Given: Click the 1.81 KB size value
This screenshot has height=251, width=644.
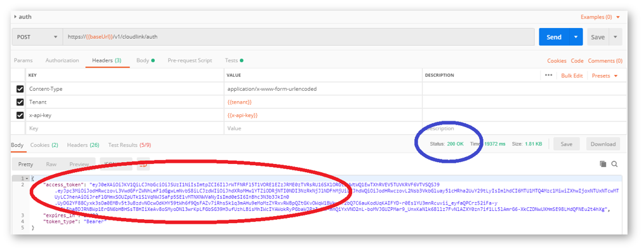Looking at the screenshot, I should tap(534, 144).
